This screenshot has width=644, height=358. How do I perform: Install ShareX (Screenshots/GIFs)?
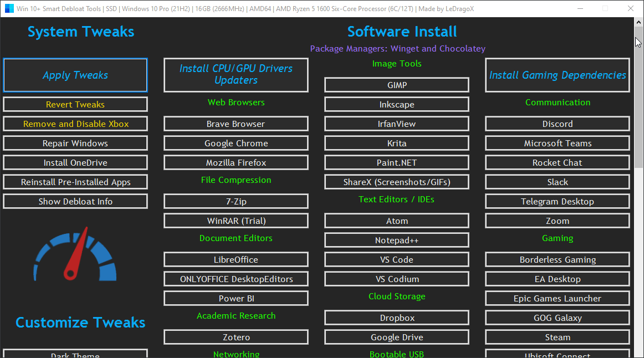pyautogui.click(x=397, y=182)
